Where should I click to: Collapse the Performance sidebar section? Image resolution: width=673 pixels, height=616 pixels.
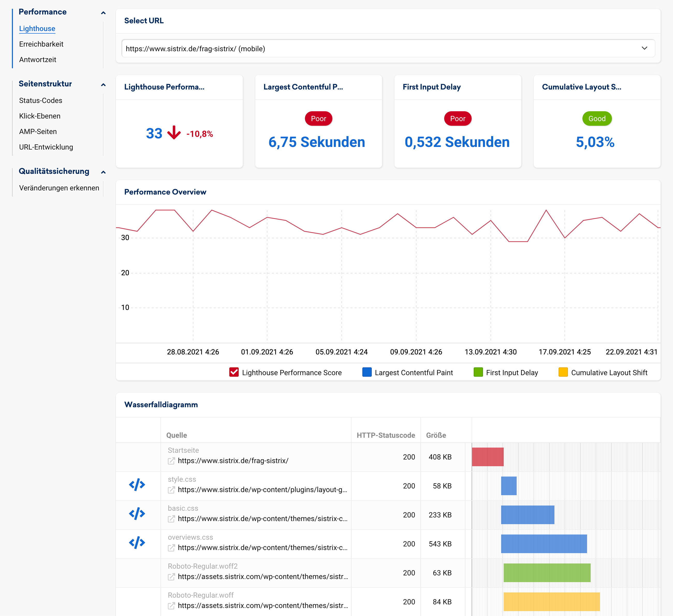click(103, 13)
